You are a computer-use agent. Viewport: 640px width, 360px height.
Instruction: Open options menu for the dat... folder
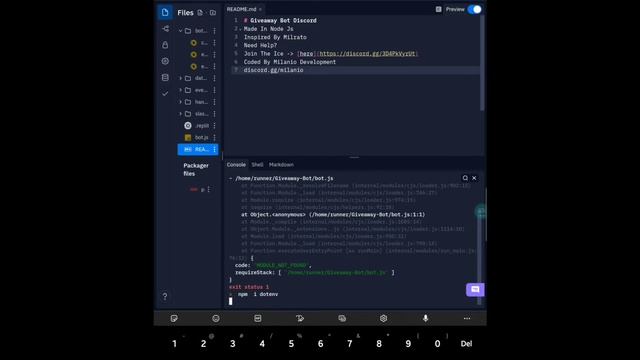[214, 78]
